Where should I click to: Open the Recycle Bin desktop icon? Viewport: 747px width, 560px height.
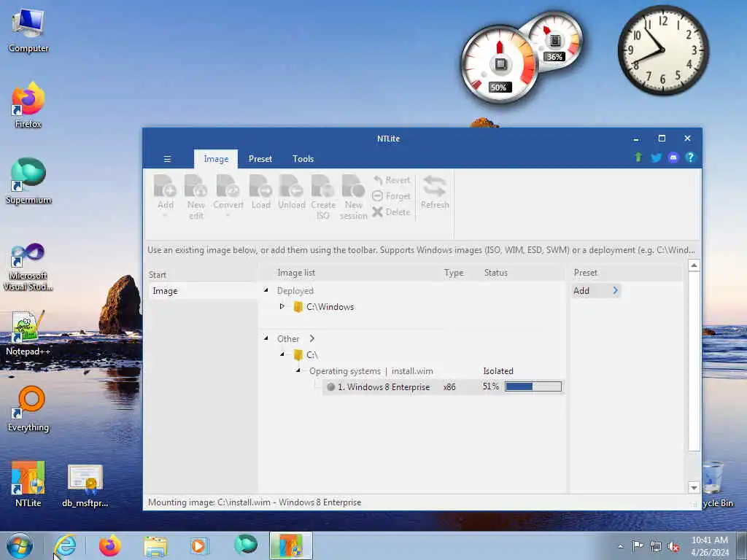pos(717,484)
